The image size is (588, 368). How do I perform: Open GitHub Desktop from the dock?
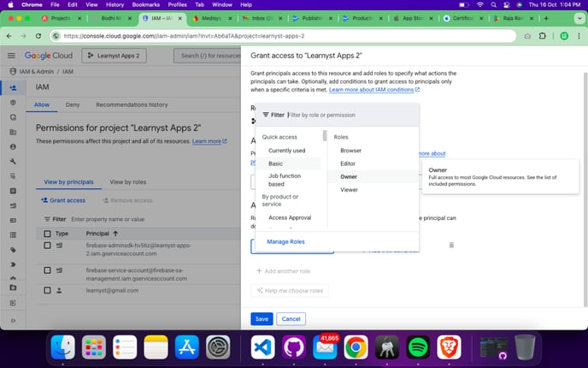293,347
